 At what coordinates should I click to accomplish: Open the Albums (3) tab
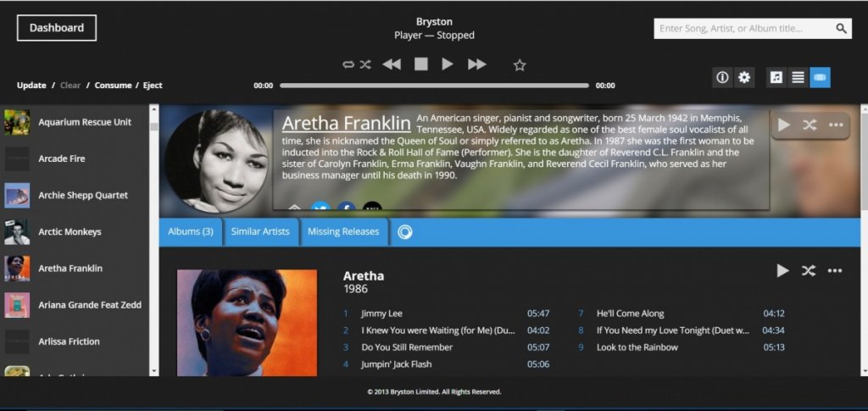[191, 232]
